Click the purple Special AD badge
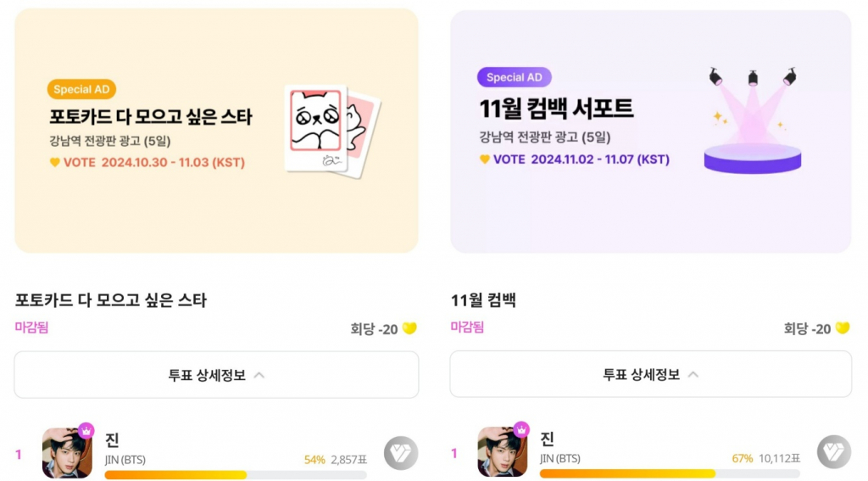The image size is (868, 481). pos(515,77)
